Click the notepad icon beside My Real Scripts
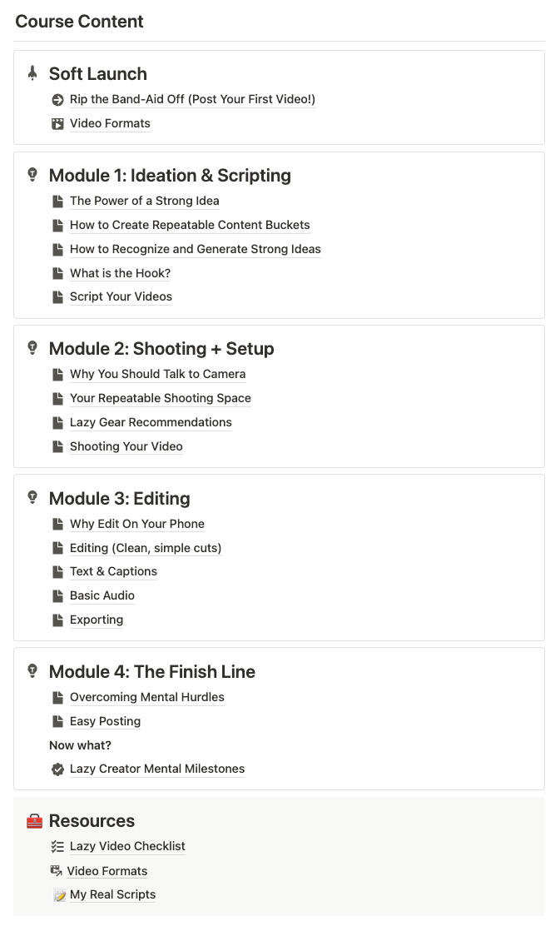 pyautogui.click(x=59, y=895)
